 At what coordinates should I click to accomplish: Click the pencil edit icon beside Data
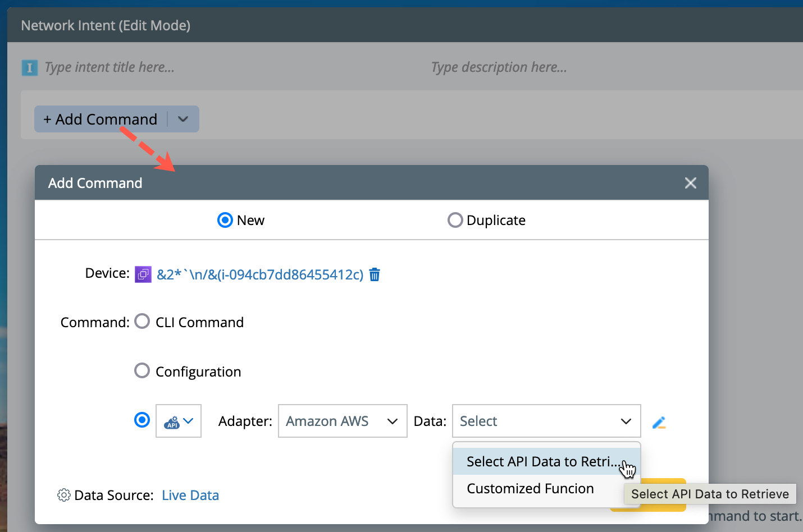coord(659,423)
